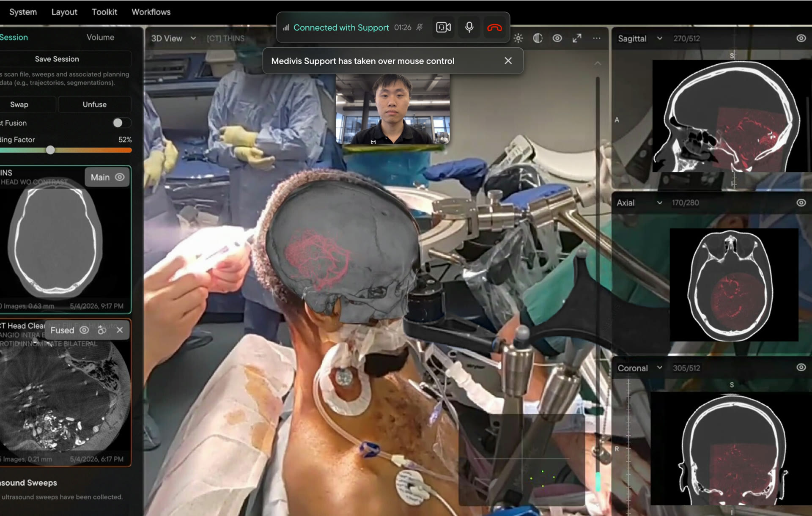
Task: Open the Layout menu
Action: 64,12
